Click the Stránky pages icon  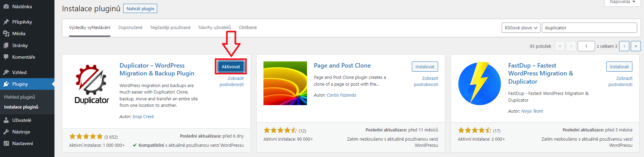(6, 45)
